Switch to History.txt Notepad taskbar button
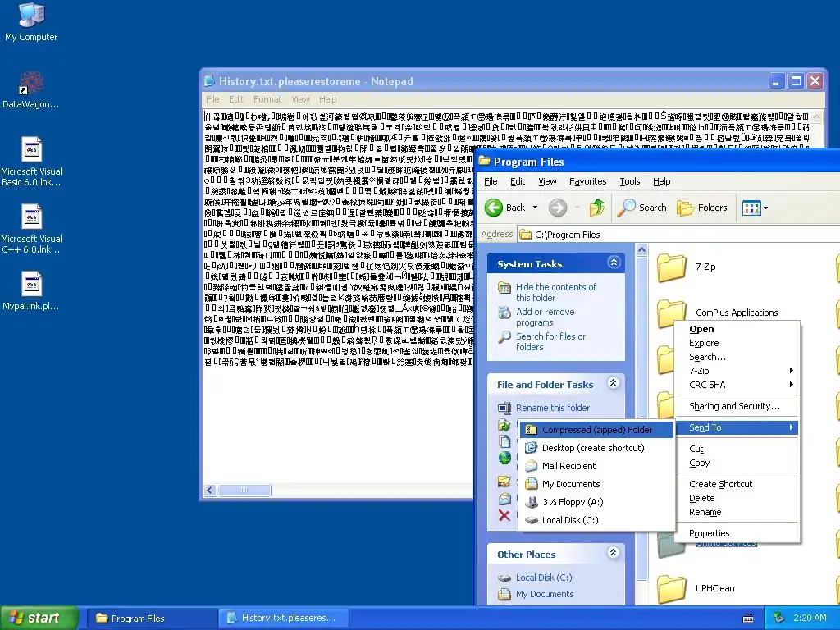Viewport: 840px width, 630px height. click(x=283, y=619)
